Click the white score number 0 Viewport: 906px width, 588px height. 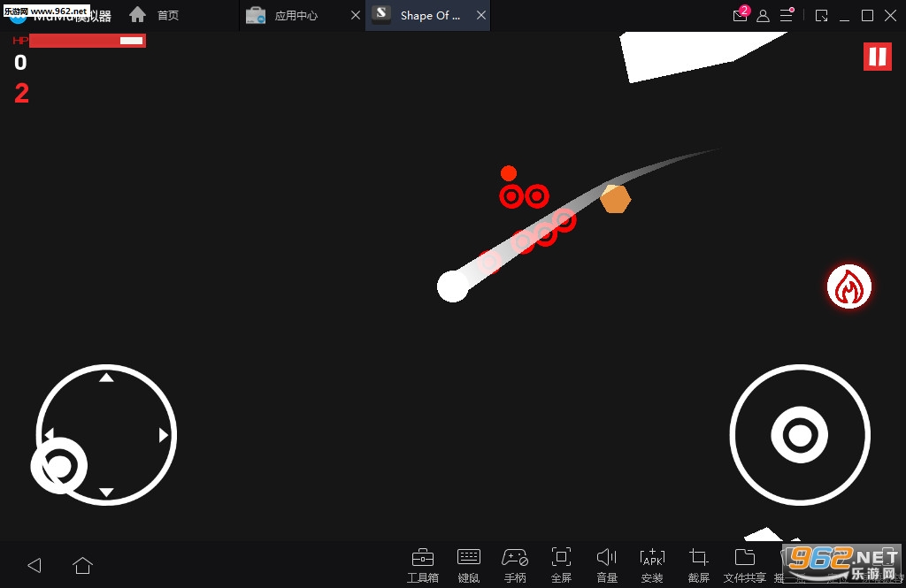point(21,63)
